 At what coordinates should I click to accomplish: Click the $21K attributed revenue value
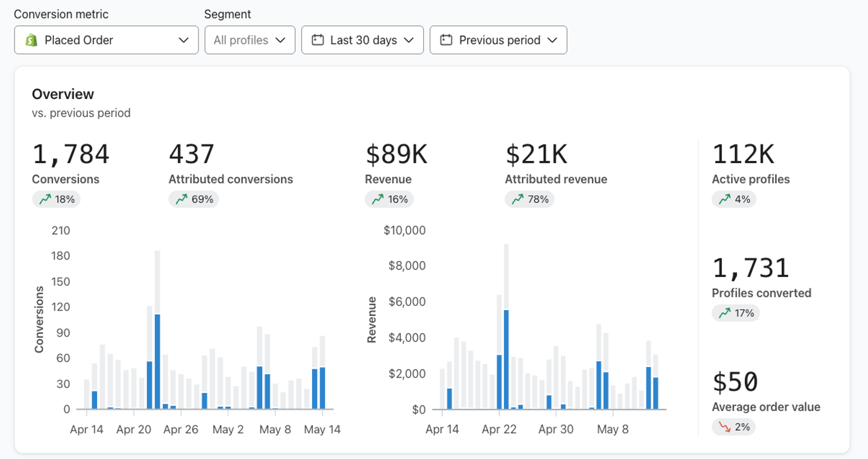point(537,154)
